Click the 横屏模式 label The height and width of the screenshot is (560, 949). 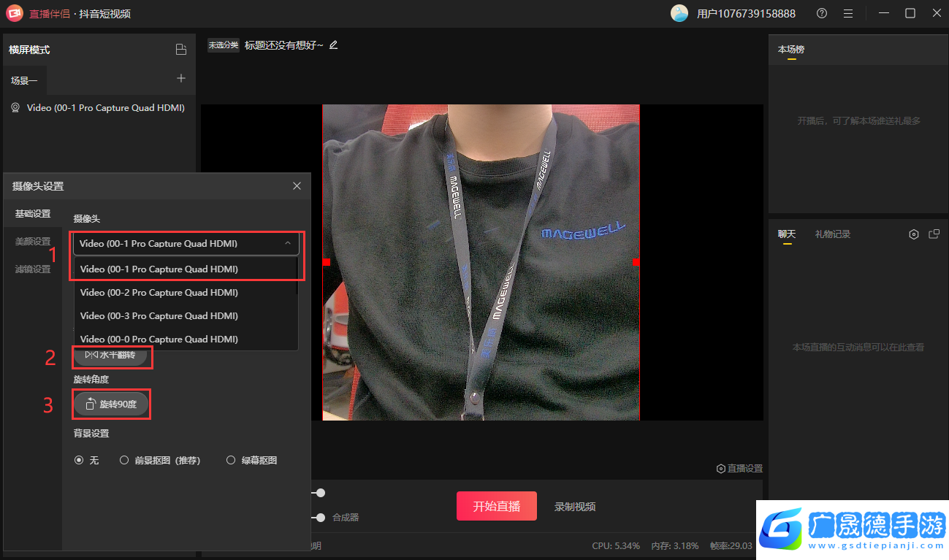(x=29, y=50)
